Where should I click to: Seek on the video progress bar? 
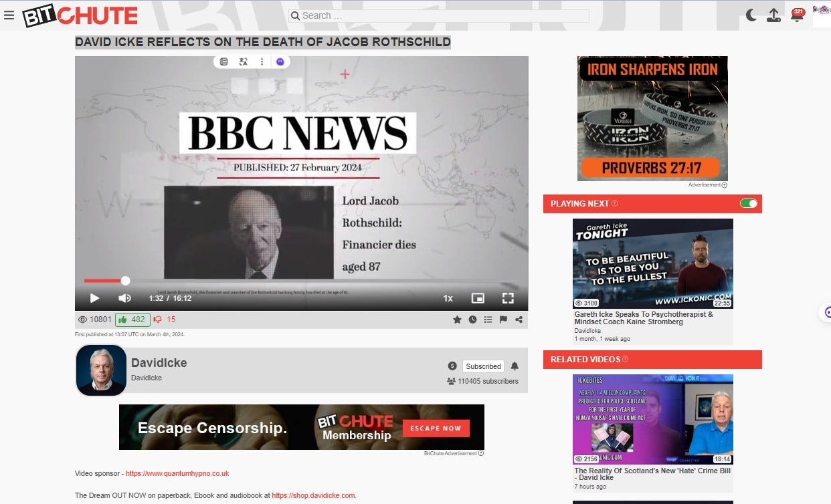(x=302, y=281)
